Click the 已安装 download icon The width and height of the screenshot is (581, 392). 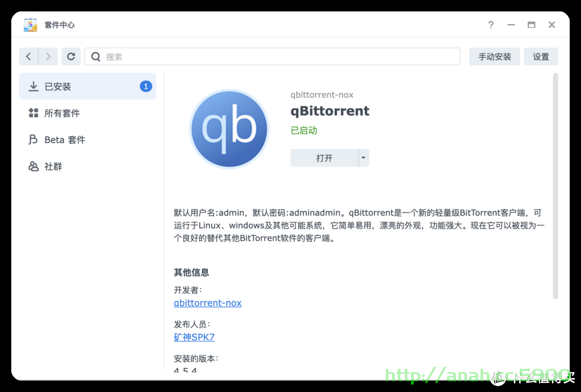pos(33,87)
